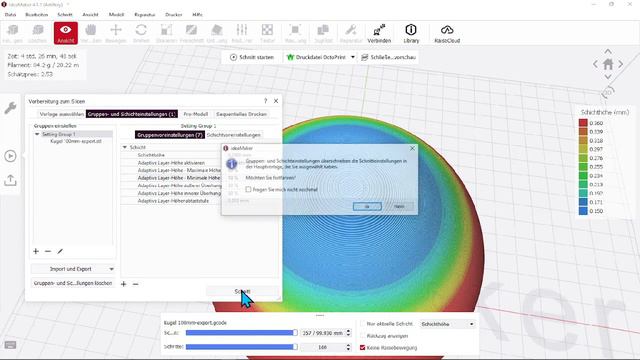Enable 'Rückzug anzeigen' checkbox
640x360 pixels.
362,336
